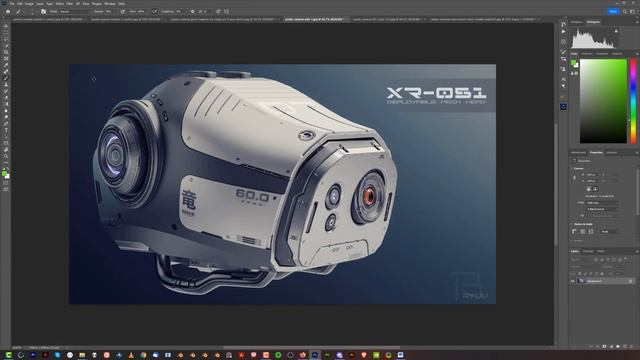The height and width of the screenshot is (360, 640).
Task: Open smoothing options gear
Action: tap(193, 11)
